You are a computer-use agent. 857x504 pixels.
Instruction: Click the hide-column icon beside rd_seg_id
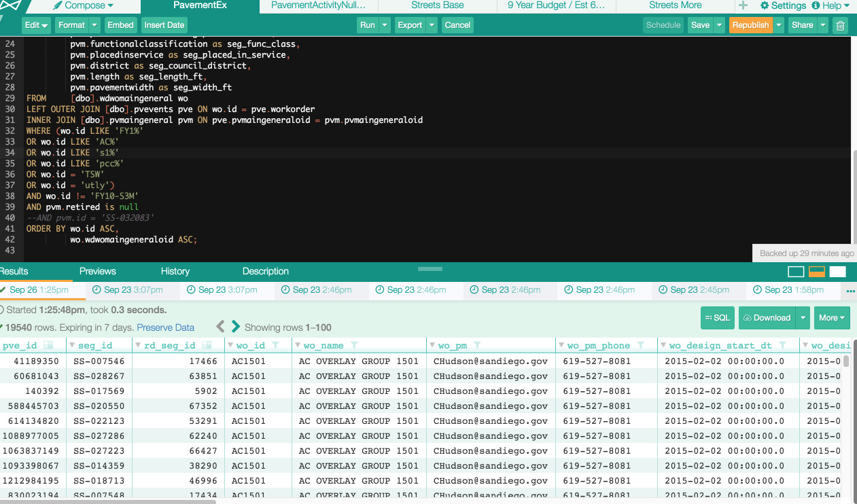click(206, 346)
